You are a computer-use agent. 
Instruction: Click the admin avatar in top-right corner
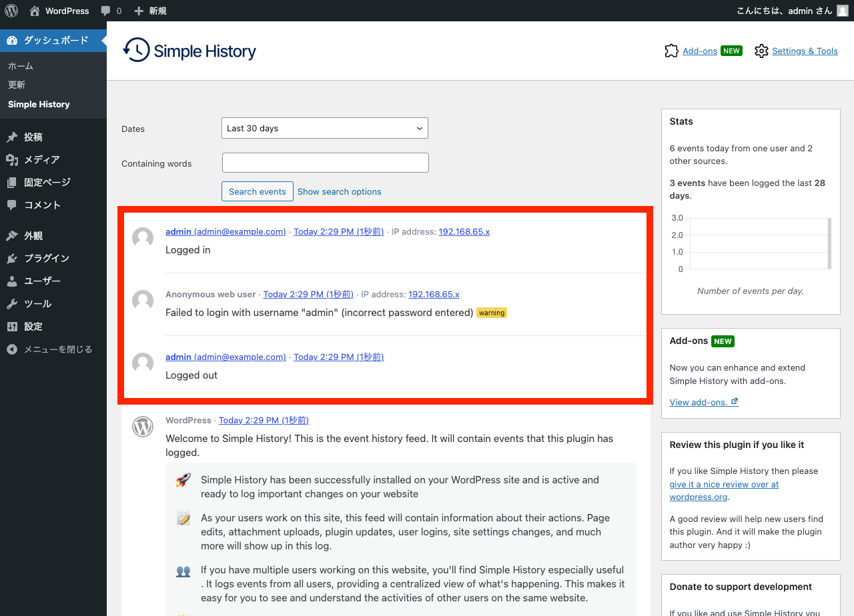(x=843, y=11)
